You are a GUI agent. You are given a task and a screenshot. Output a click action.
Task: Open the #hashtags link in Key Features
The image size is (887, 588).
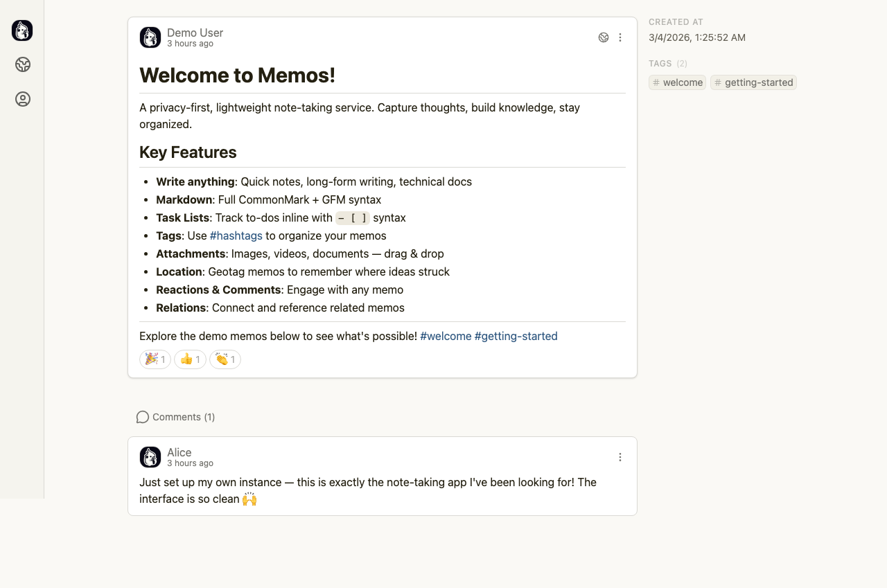tap(236, 235)
